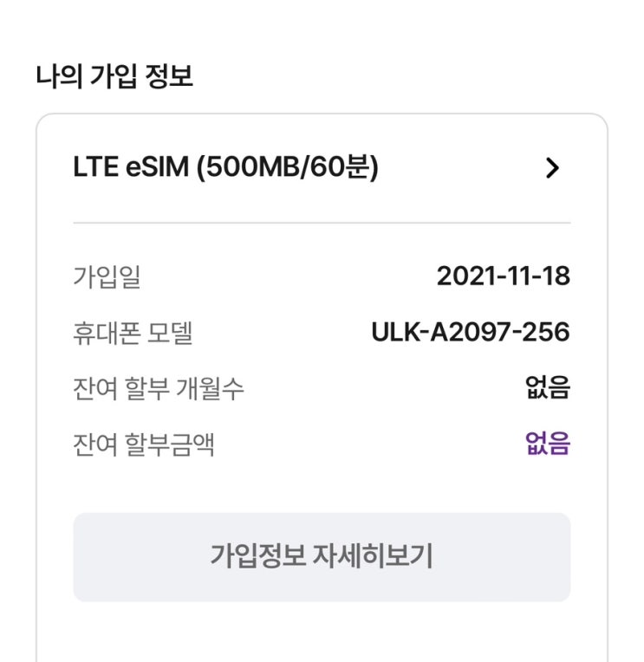Viewport: 644px width, 662px height.
Task: Click the divider line under the plan title
Action: click(x=322, y=223)
